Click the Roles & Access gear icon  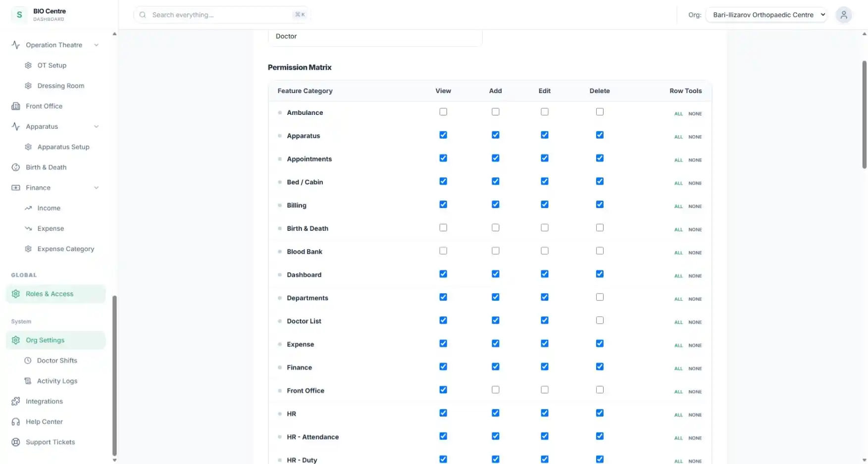coord(16,294)
